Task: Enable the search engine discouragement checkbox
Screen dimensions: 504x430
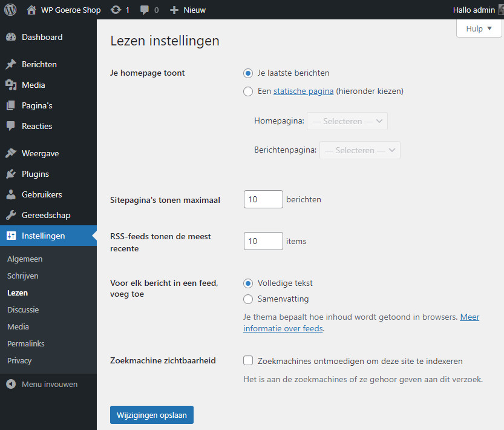Action: click(x=248, y=361)
